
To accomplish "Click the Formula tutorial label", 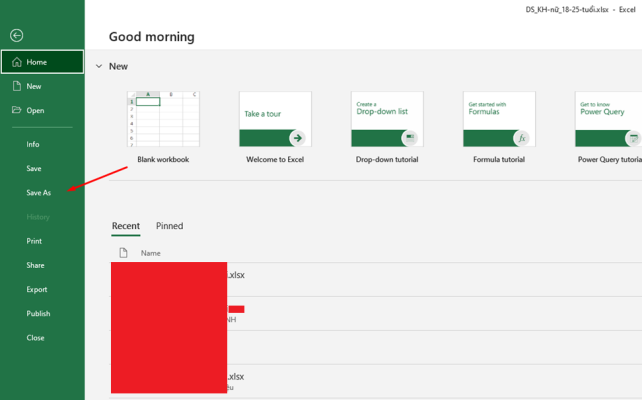I will (x=499, y=159).
